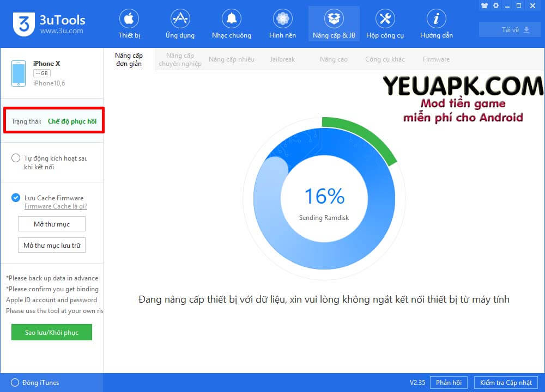Click the V2.35 version label
The height and width of the screenshot is (392, 545).
[x=417, y=383]
